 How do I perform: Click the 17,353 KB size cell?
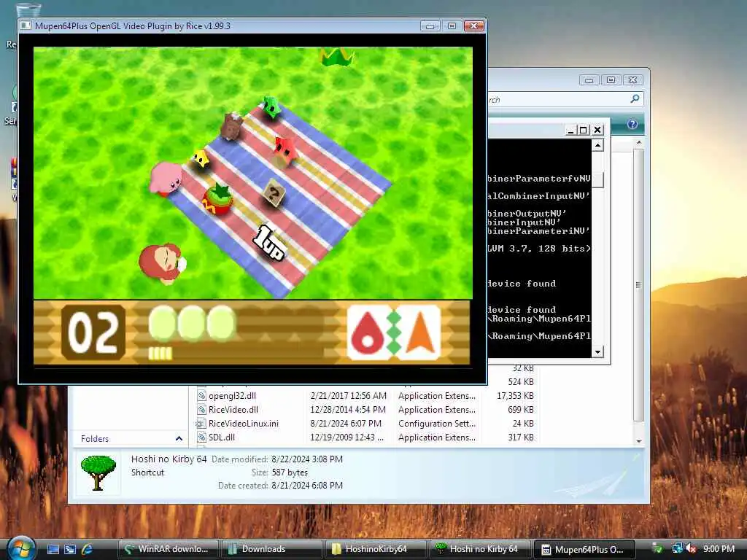coord(515,396)
